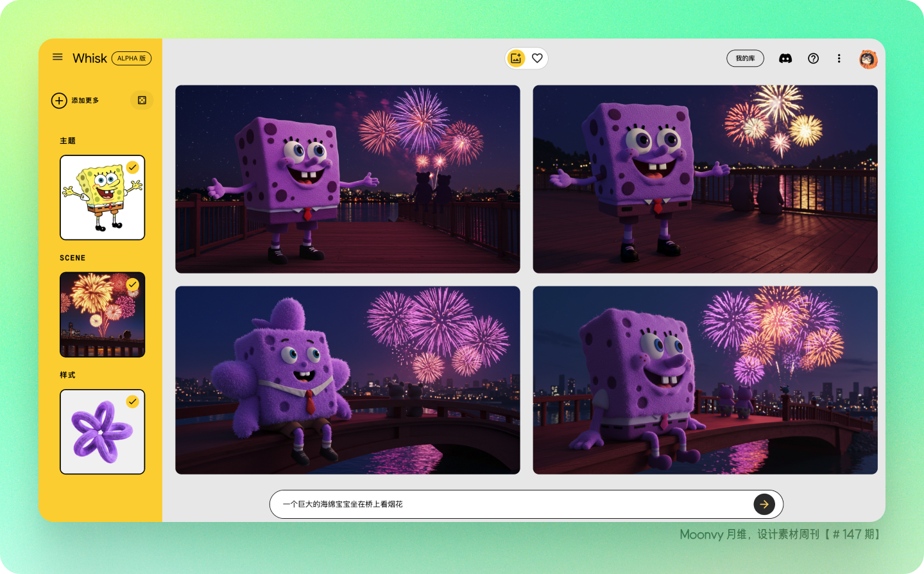Image resolution: width=924 pixels, height=574 pixels.
Task: Switch to the favorites heart view
Action: click(538, 58)
